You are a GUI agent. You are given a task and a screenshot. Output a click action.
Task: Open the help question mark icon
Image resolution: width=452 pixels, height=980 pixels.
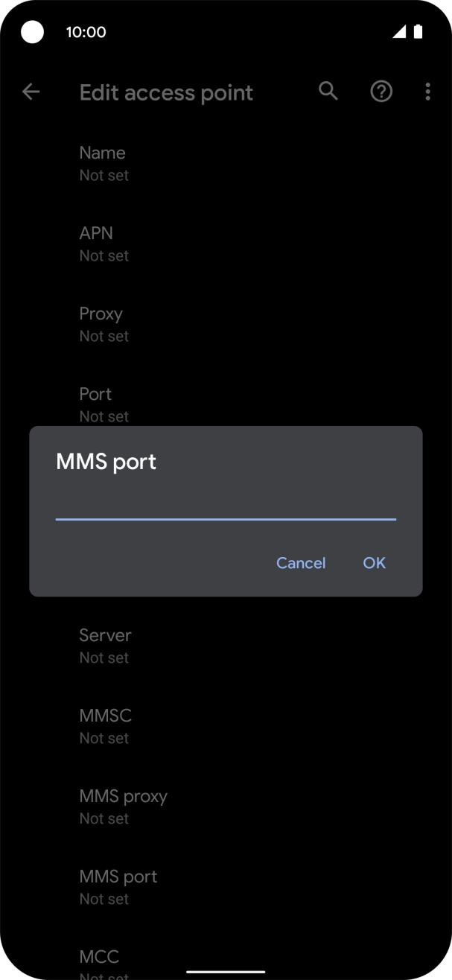point(381,92)
